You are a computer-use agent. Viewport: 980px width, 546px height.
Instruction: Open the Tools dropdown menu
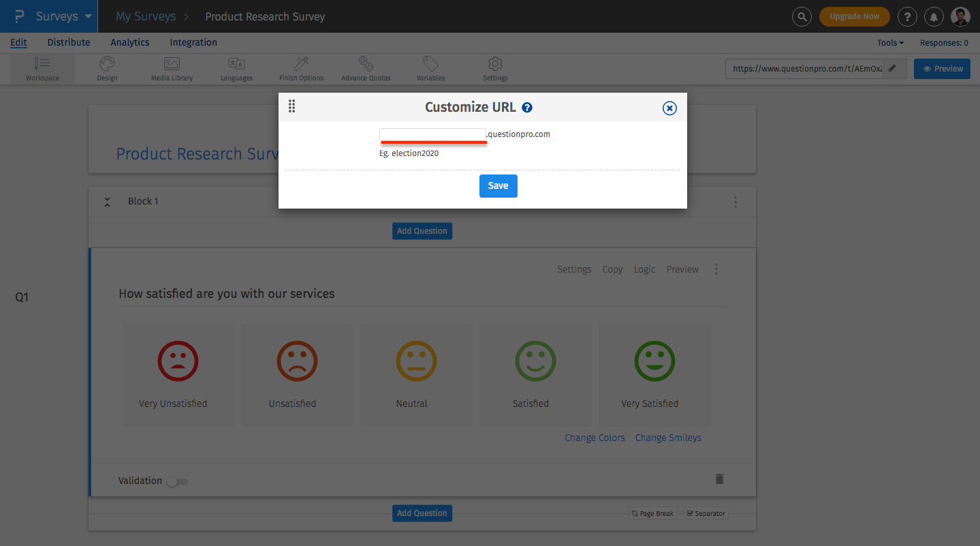(x=889, y=42)
